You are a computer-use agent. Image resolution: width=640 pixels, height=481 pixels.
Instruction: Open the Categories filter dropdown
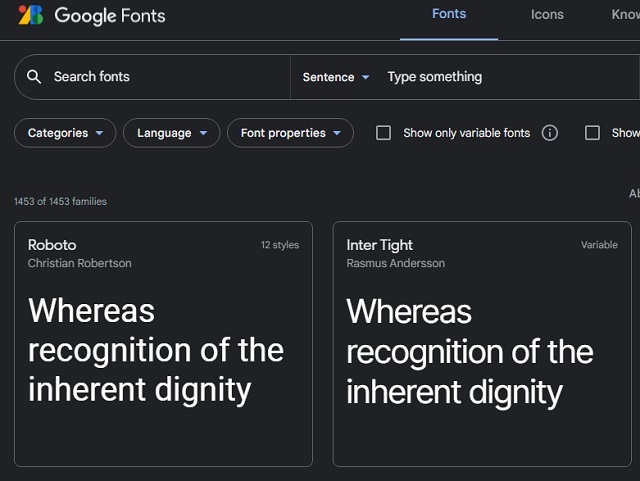coord(65,133)
